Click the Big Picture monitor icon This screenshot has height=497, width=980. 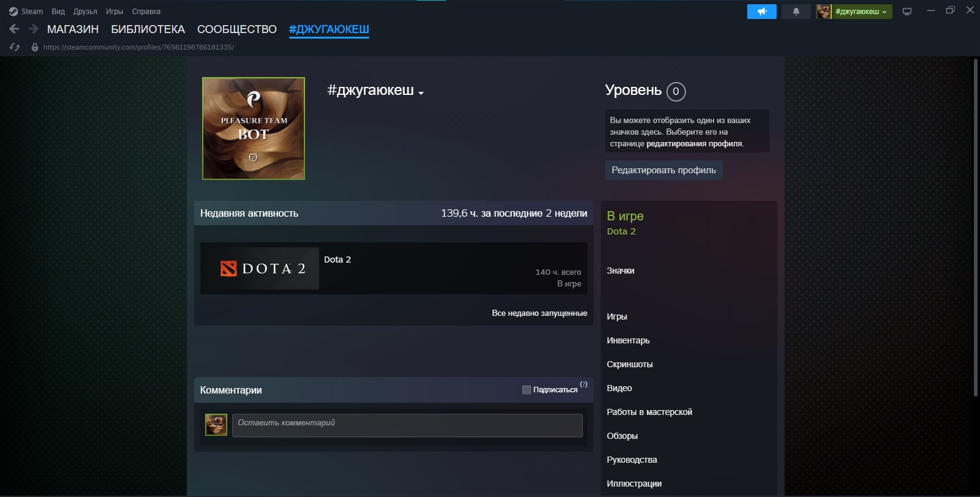pyautogui.click(x=907, y=12)
